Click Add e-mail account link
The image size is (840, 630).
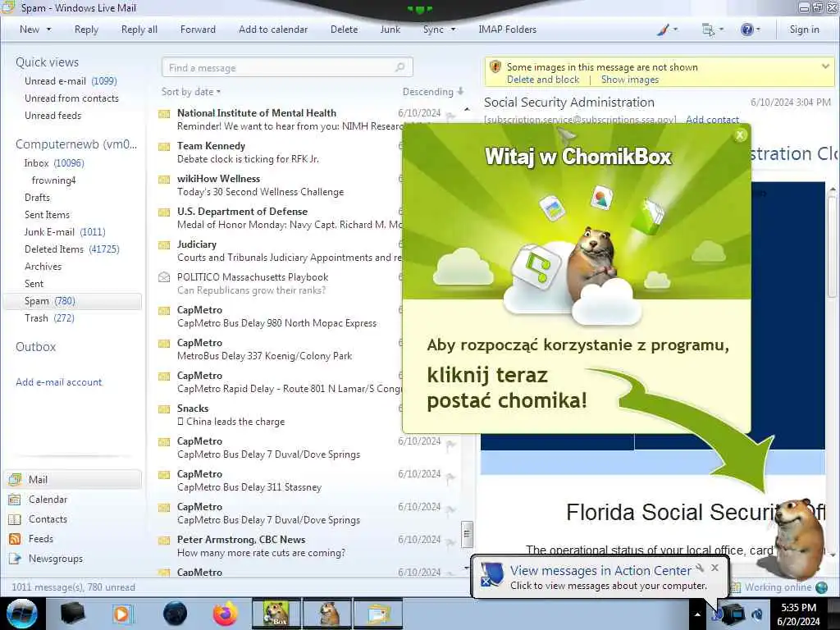coord(58,382)
